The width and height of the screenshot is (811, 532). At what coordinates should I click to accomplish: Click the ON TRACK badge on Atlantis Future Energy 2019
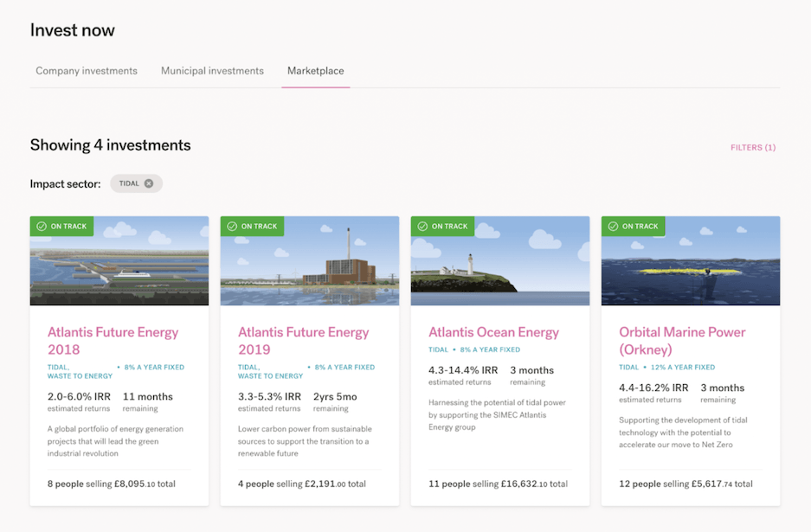pyautogui.click(x=252, y=227)
